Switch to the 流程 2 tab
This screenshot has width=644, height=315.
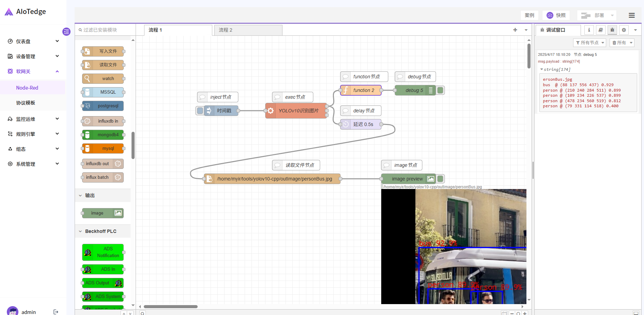[248, 30]
